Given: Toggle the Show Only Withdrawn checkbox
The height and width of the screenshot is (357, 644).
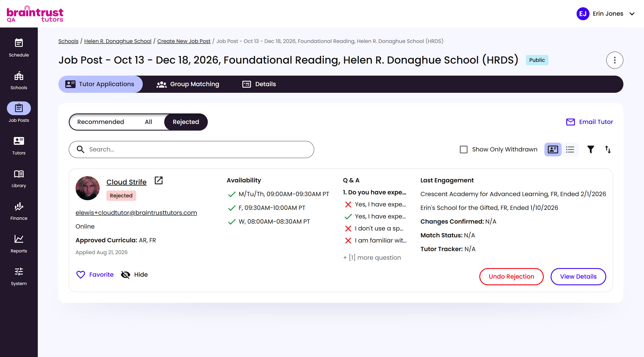Looking at the screenshot, I should point(463,149).
